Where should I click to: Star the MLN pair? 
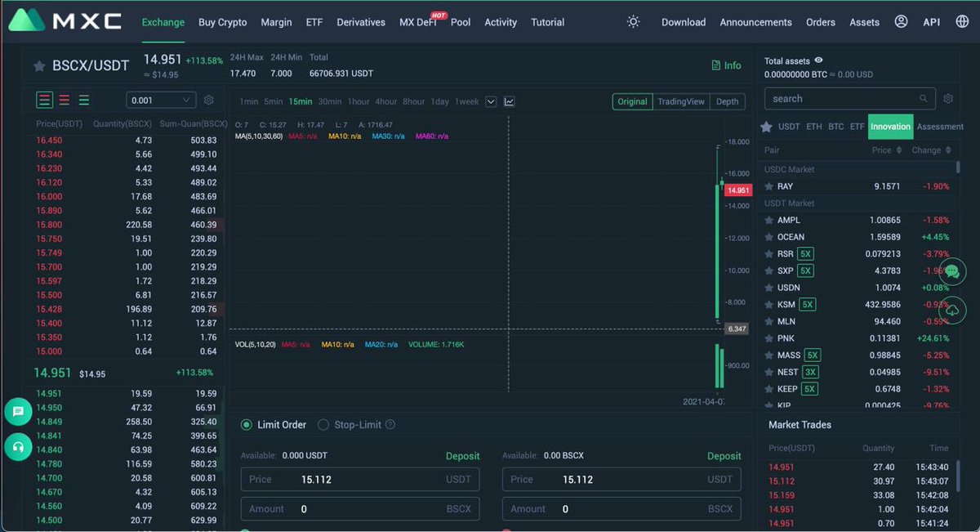[x=768, y=321]
